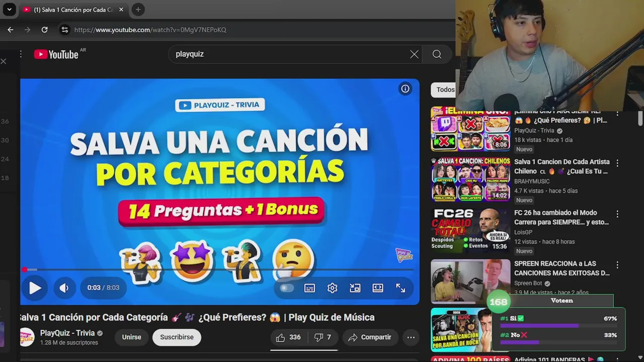The width and height of the screenshot is (644, 362).
Task: Enable the miniplayer icon
Action: point(355,288)
